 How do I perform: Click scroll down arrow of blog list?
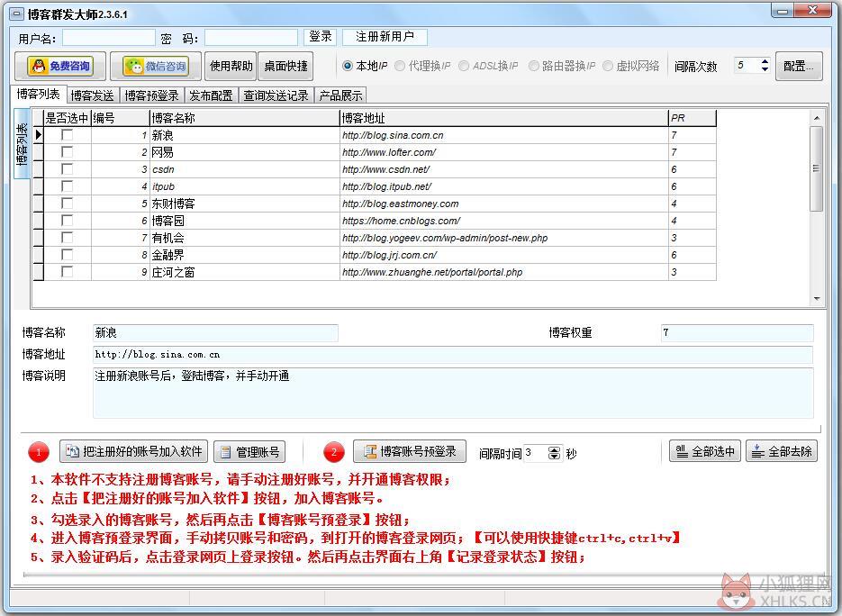point(816,299)
